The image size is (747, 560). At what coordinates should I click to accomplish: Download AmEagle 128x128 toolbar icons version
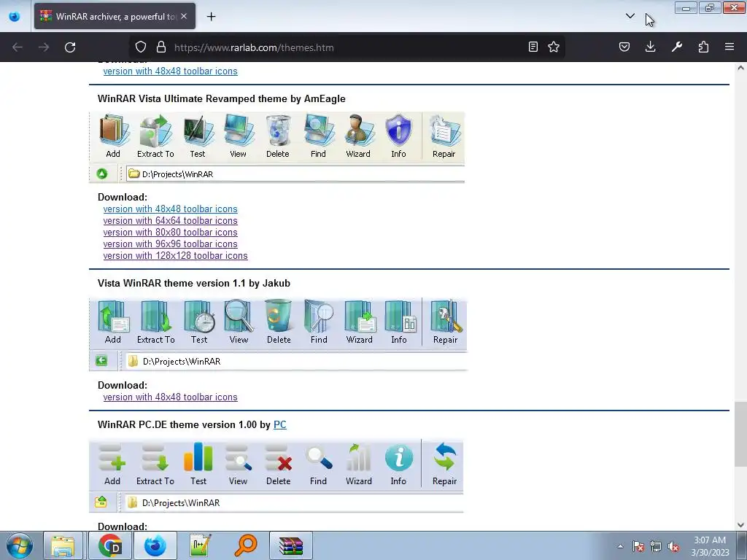click(175, 256)
